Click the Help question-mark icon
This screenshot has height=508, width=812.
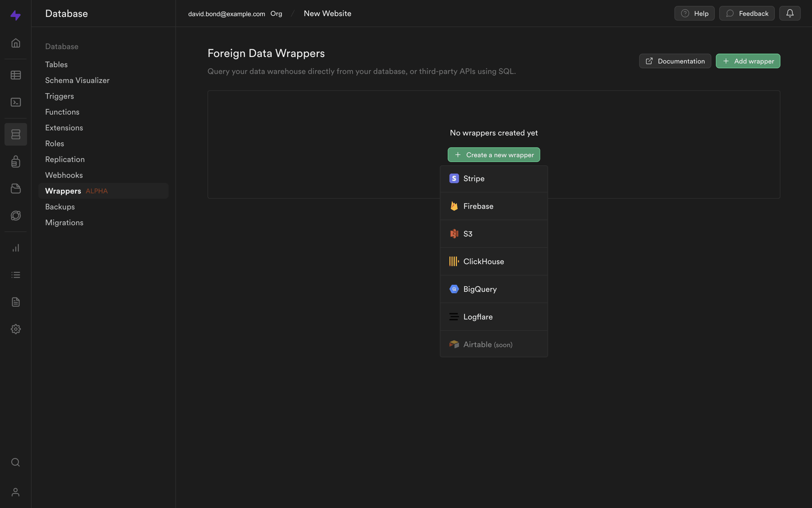pos(685,13)
